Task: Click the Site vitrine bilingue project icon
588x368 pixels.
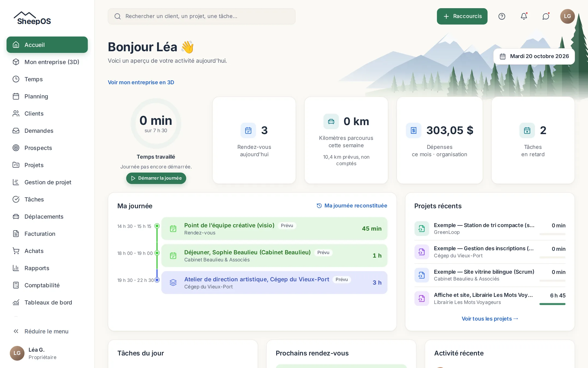Action: pos(422,275)
